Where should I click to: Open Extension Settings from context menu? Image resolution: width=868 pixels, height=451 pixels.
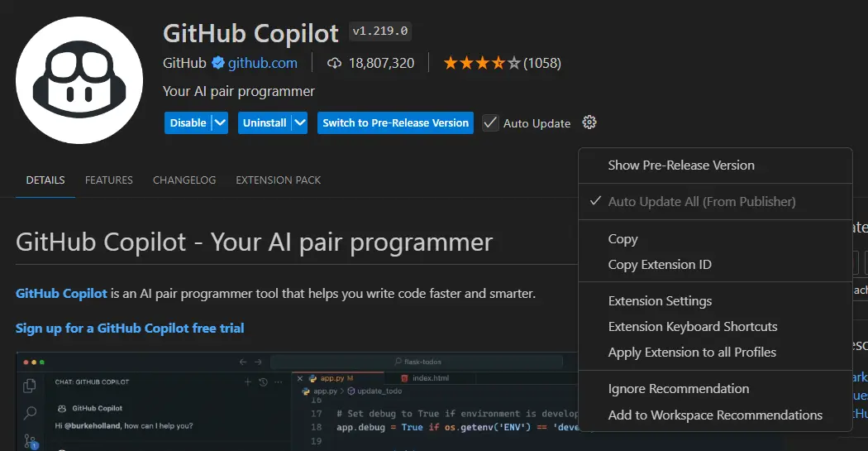point(659,301)
